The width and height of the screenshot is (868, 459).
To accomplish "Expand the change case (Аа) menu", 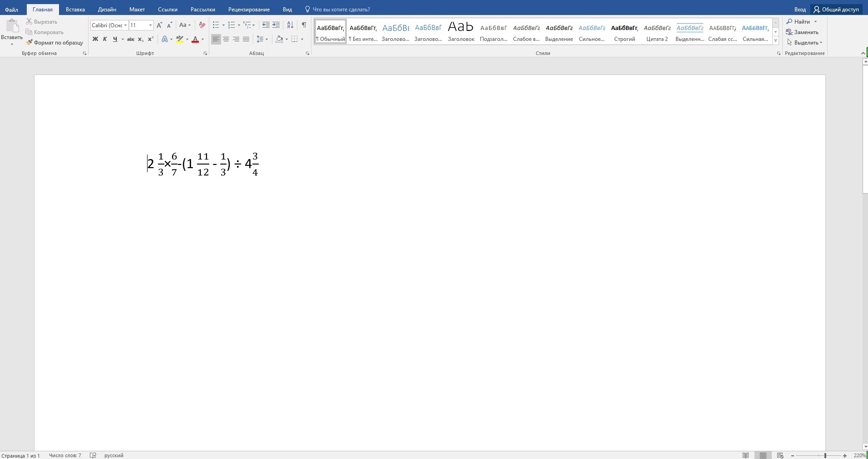I will pos(185,25).
